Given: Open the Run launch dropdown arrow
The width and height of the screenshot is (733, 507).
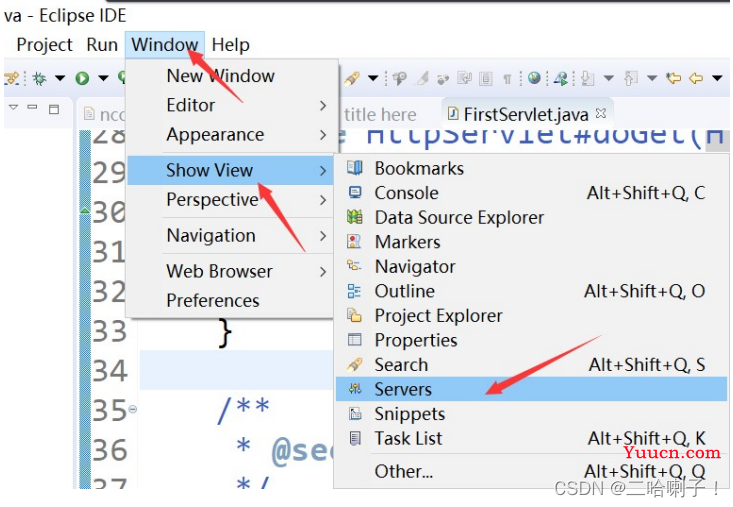Looking at the screenshot, I should (103, 78).
